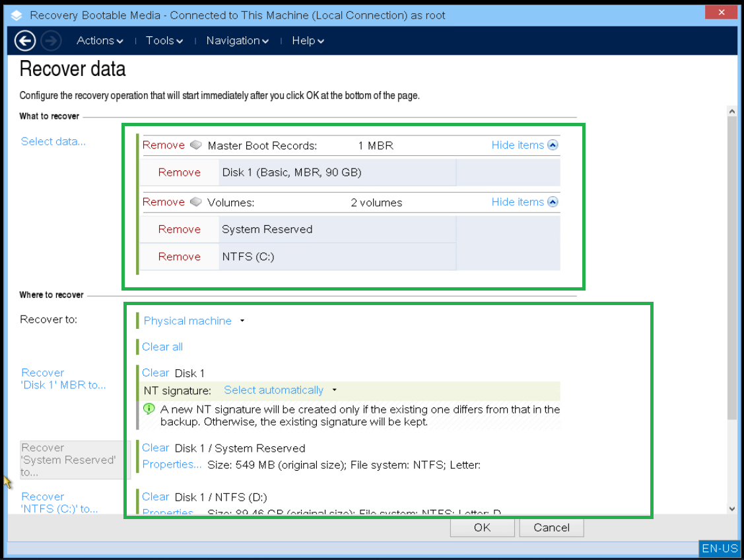The height and width of the screenshot is (560, 744).
Task: Click the circular chevron beside Hide items for Volumes
Action: (553, 201)
